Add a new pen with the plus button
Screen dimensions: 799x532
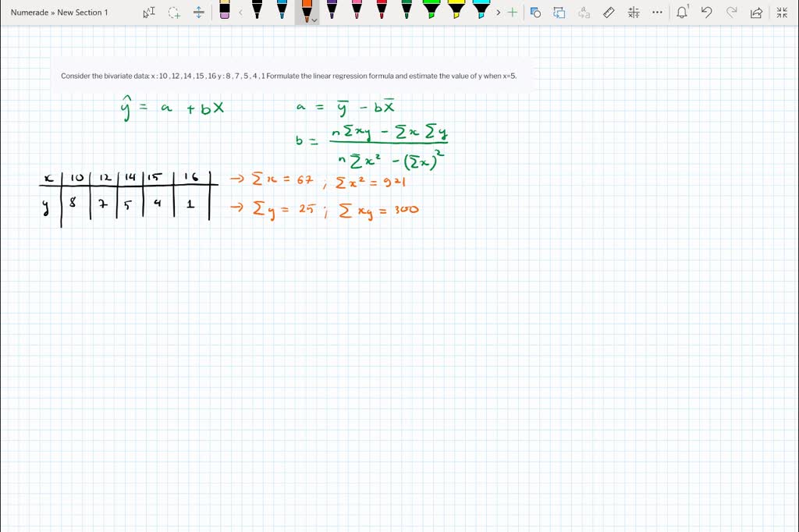pyautogui.click(x=511, y=12)
